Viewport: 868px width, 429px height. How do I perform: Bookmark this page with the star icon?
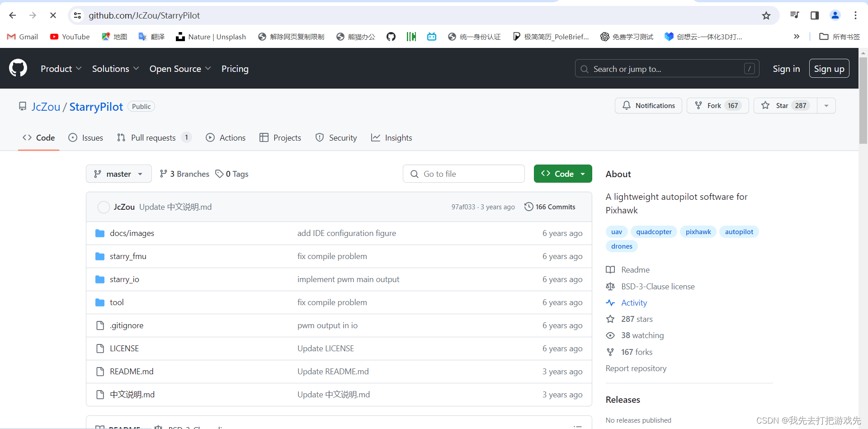766,15
